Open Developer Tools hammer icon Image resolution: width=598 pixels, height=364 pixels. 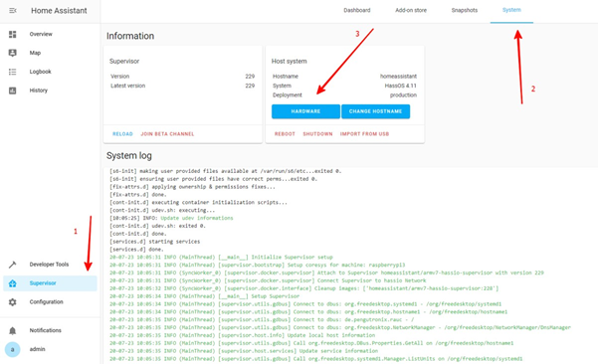13,265
